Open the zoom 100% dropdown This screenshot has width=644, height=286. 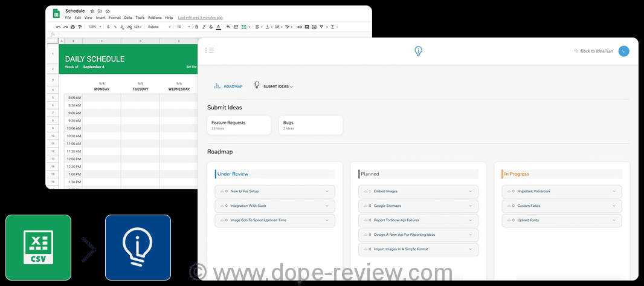pyautogui.click(x=94, y=27)
